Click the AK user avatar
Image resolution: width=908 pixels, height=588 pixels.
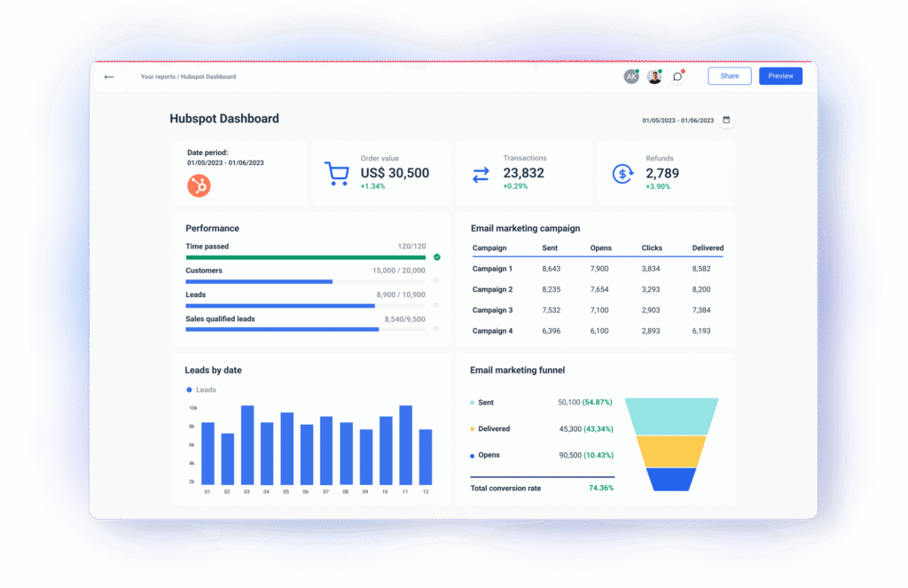coord(631,77)
